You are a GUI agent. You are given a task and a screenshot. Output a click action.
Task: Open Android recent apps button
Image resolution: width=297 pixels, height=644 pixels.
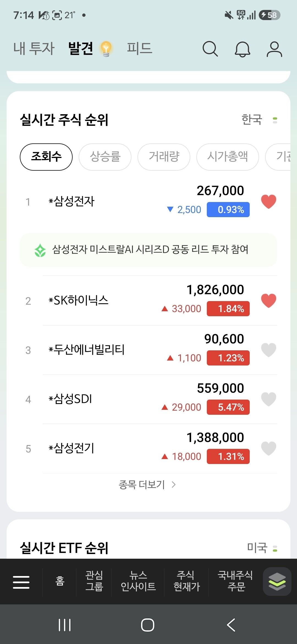(x=65, y=625)
